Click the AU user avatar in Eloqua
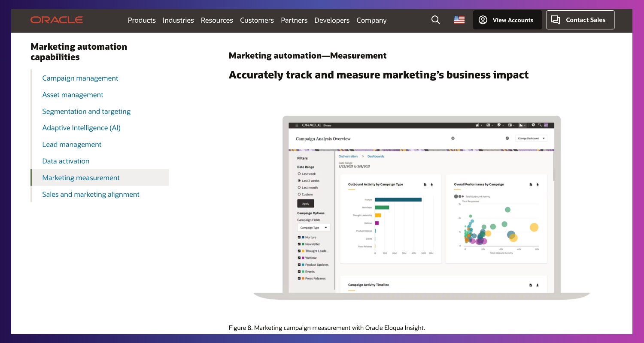The width and height of the screenshot is (644, 343). tap(546, 125)
